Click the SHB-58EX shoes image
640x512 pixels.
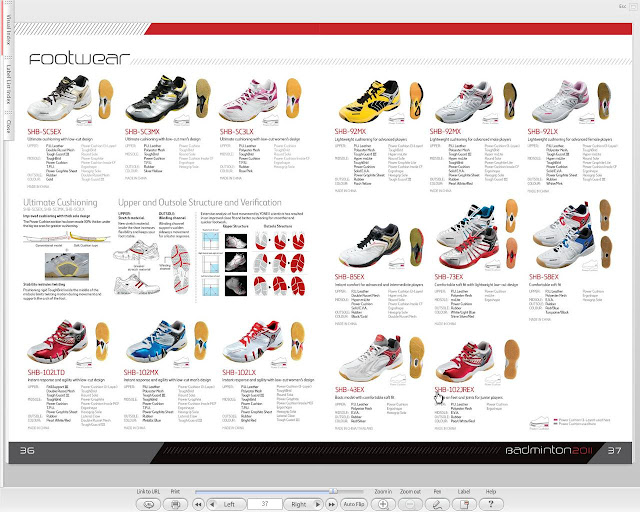[x=565, y=235]
